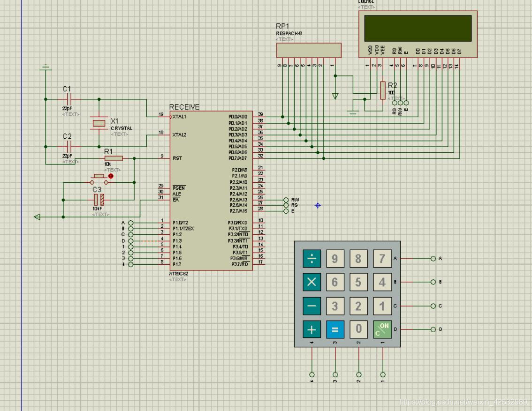Image resolution: width=532 pixels, height=411 pixels.
Task: Select the AT89C52 microcontroller chip body
Action: [211, 190]
